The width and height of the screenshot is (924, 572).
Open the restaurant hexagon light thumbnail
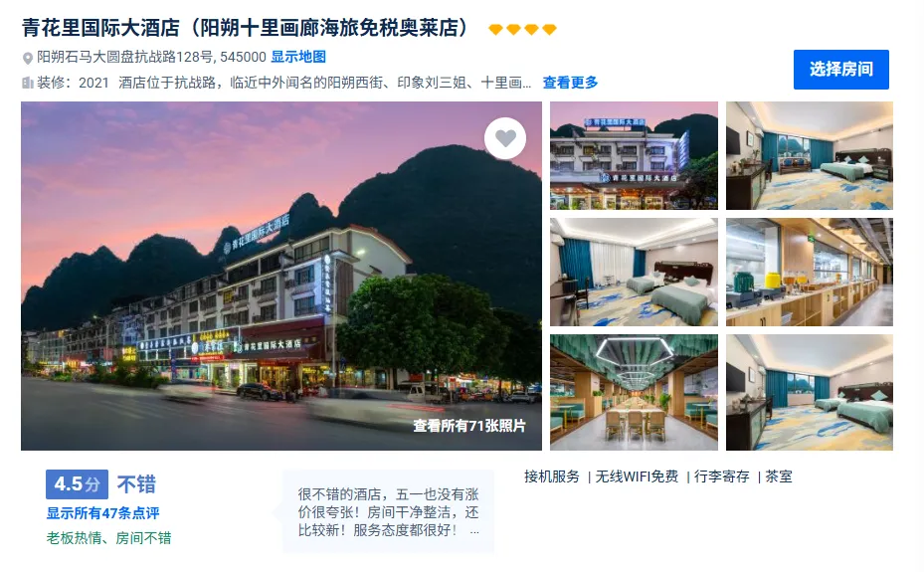[x=634, y=392]
